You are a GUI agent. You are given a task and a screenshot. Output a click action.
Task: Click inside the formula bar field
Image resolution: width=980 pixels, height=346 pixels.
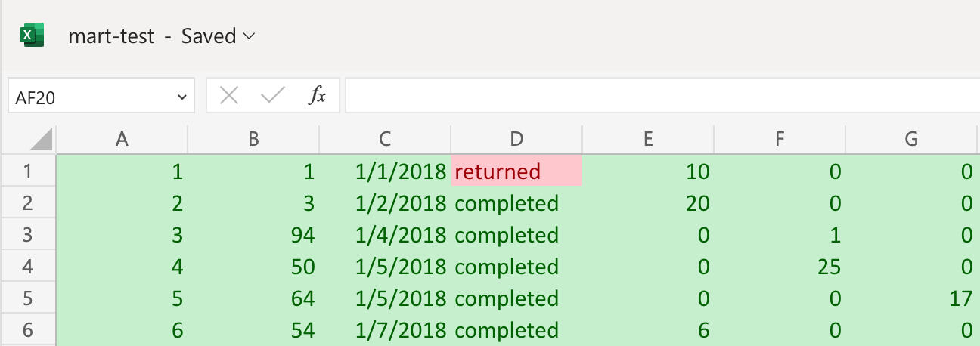pos(658,95)
